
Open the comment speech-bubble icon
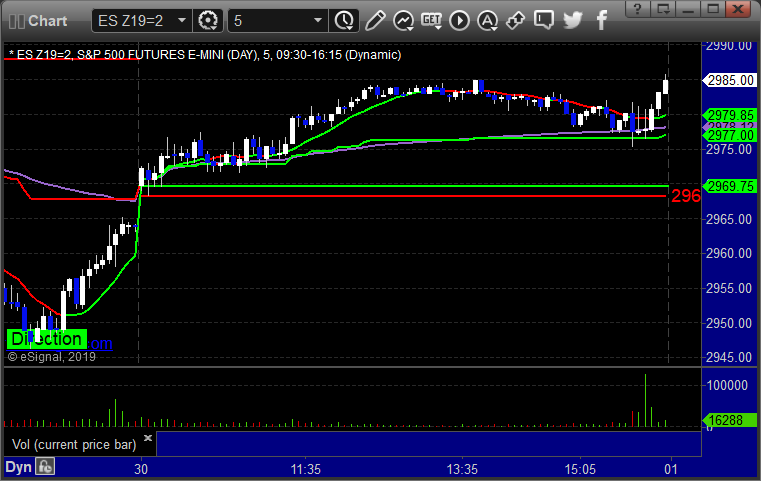click(x=544, y=20)
